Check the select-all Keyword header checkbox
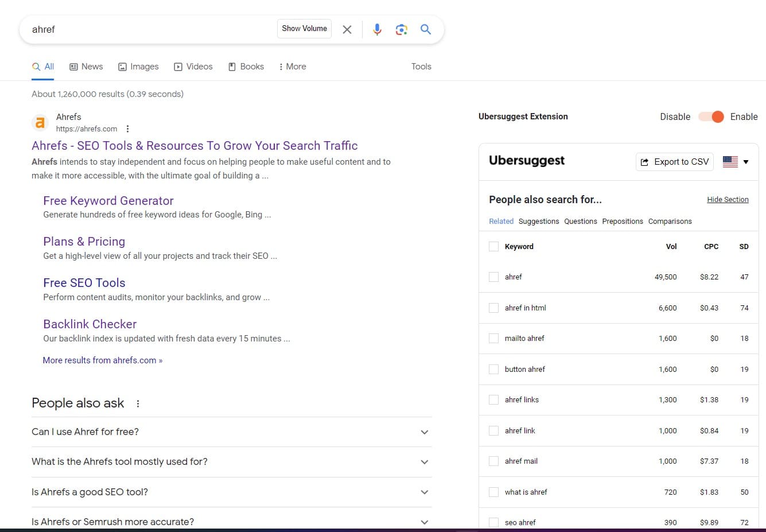 [x=493, y=247]
